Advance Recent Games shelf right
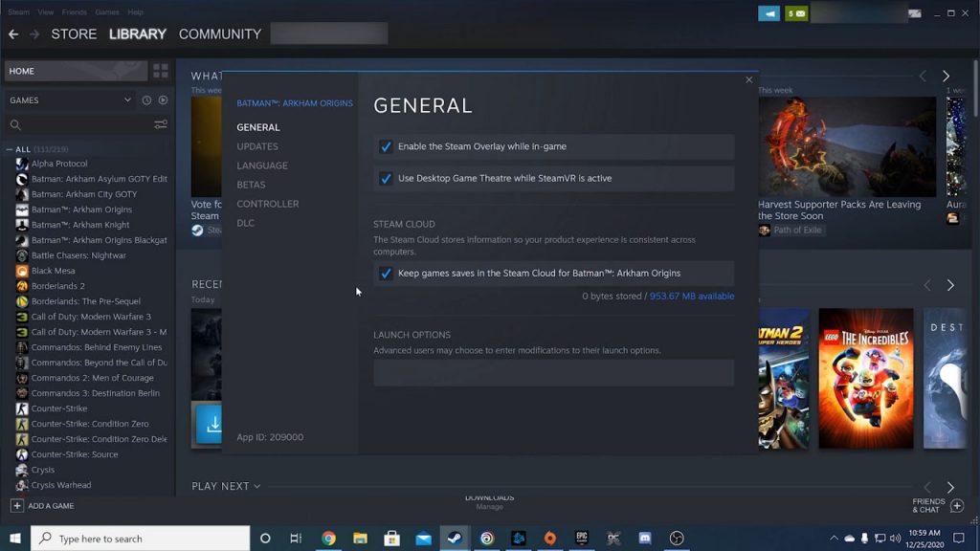This screenshot has width=980, height=551. pos(950,285)
